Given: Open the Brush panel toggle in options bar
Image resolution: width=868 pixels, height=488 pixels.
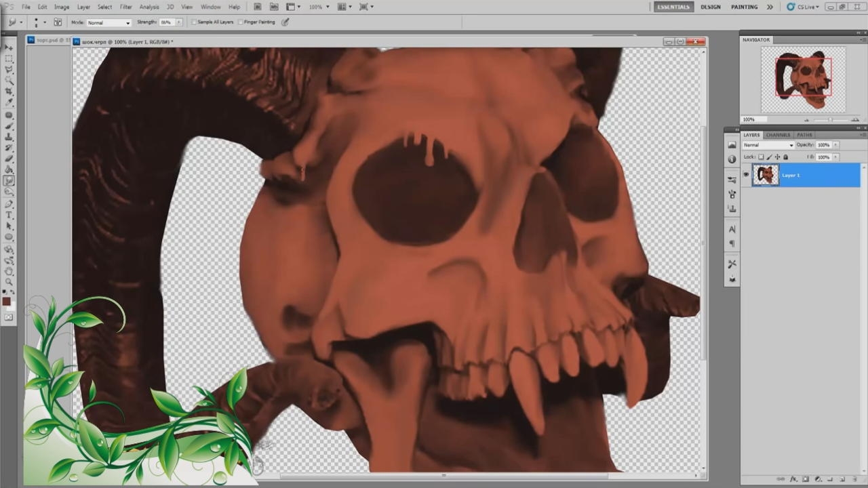Looking at the screenshot, I should click(x=57, y=22).
